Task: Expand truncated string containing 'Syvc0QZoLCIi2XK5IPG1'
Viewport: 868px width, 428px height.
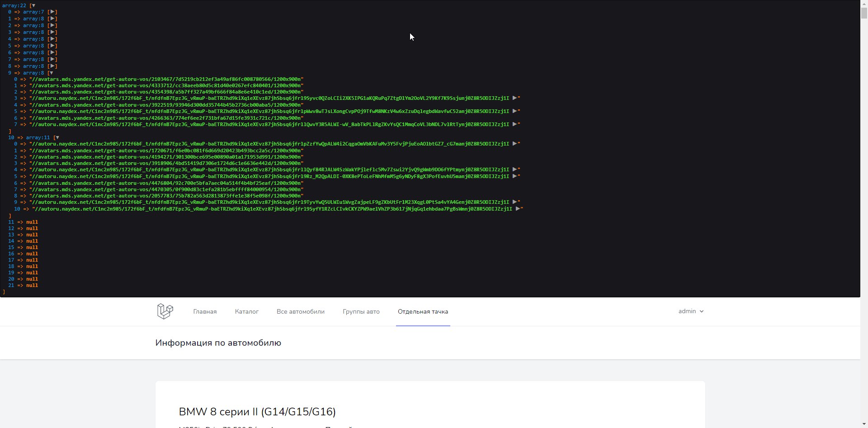Action: [x=514, y=98]
